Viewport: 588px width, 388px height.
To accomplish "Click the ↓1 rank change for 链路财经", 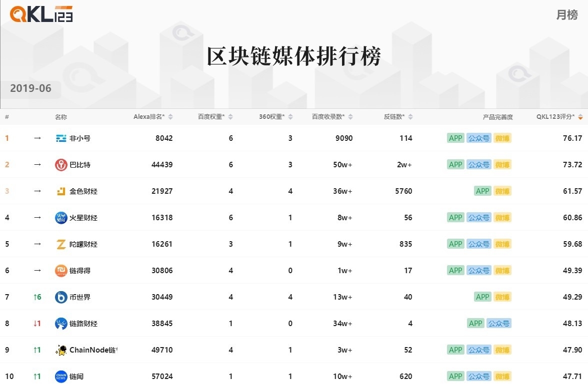I will click(x=37, y=324).
